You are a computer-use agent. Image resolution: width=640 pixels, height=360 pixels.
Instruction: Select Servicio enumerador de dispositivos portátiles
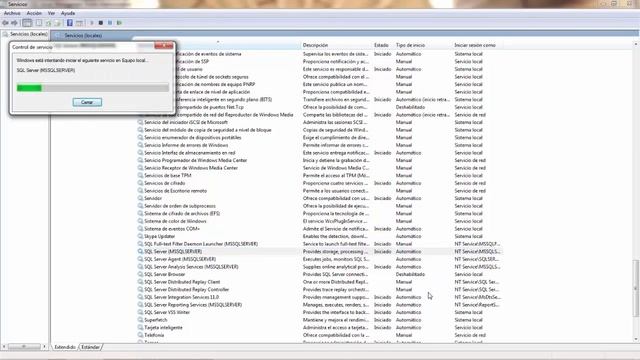tap(193, 138)
